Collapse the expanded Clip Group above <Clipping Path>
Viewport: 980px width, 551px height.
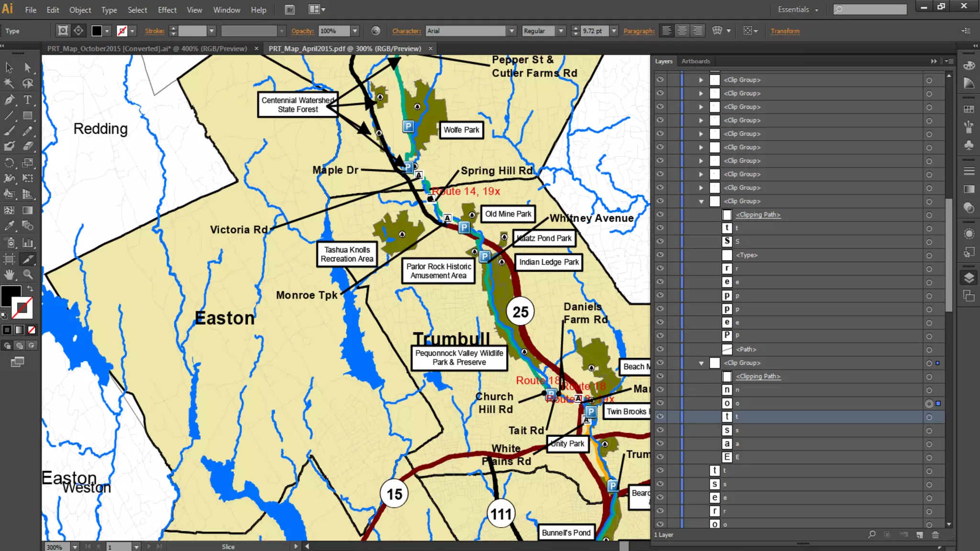pos(701,201)
